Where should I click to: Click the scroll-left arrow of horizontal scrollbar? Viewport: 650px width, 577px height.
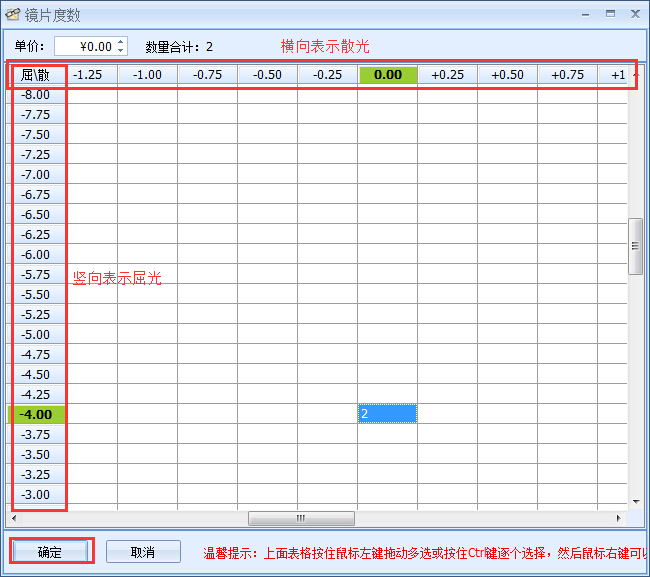14,518
